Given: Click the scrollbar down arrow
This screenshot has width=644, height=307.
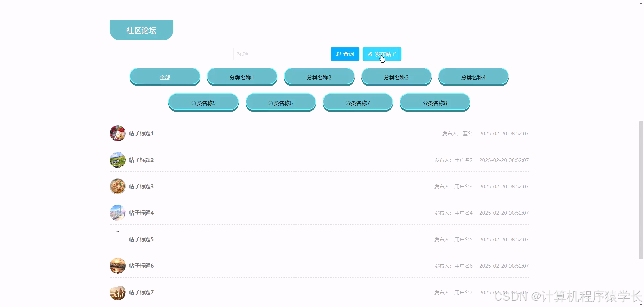Looking at the screenshot, I should click(x=641, y=304).
